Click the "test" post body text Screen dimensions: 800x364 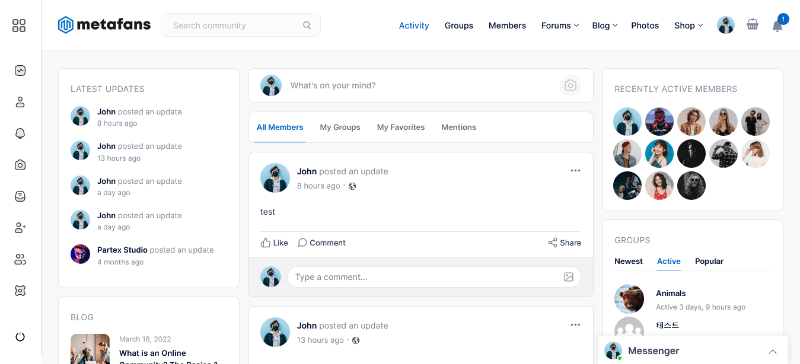point(268,212)
